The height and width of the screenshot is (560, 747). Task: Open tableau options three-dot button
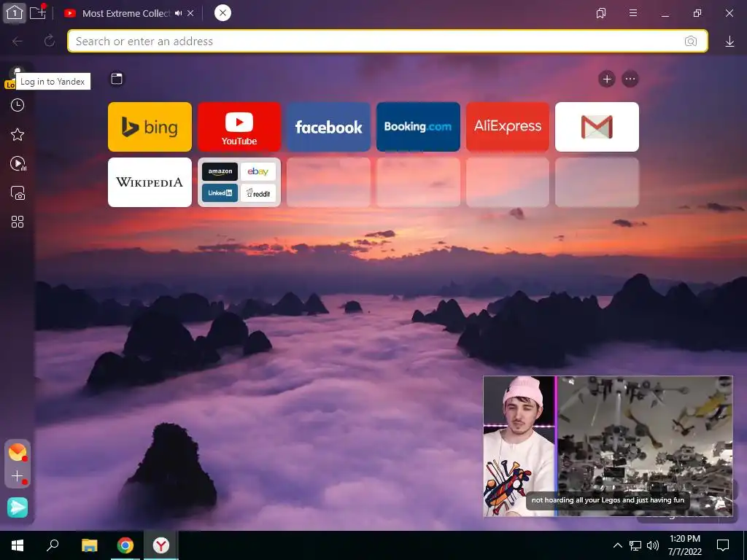coord(630,79)
